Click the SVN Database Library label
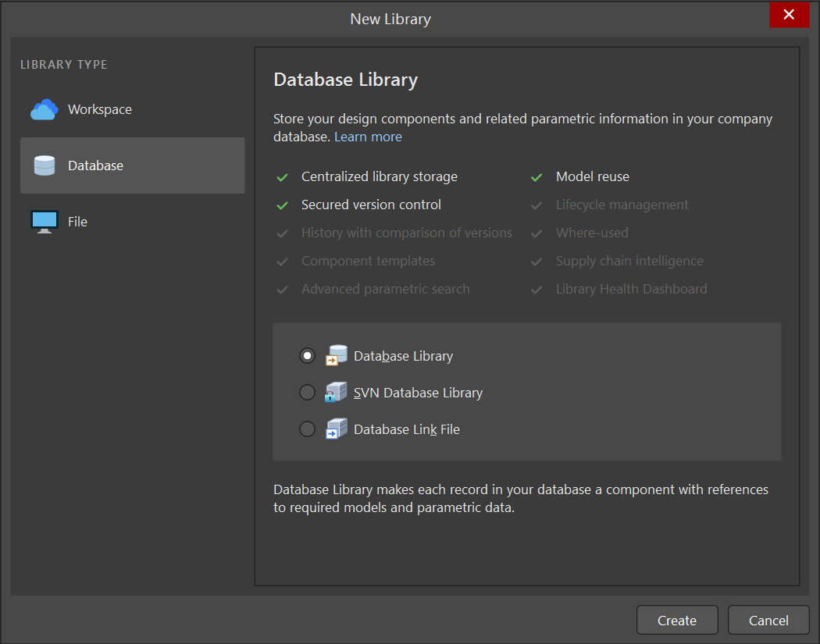Viewport: 820px width, 644px height. [x=418, y=393]
